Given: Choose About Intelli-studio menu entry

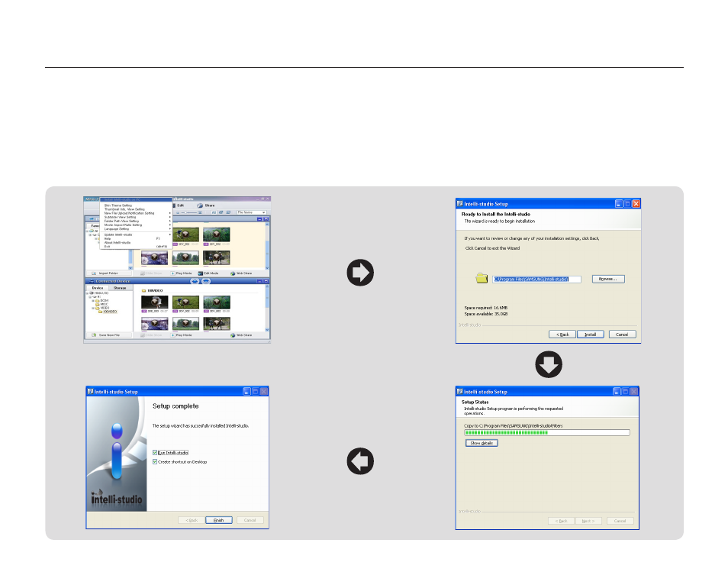Looking at the screenshot, I should point(117,243).
